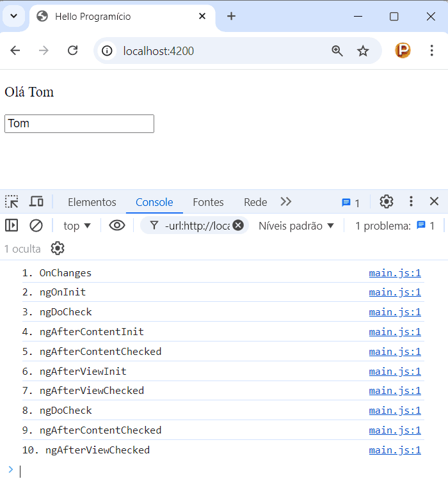Open main.js:1 link for ngOnInit
This screenshot has height=479, width=448.
(x=395, y=292)
